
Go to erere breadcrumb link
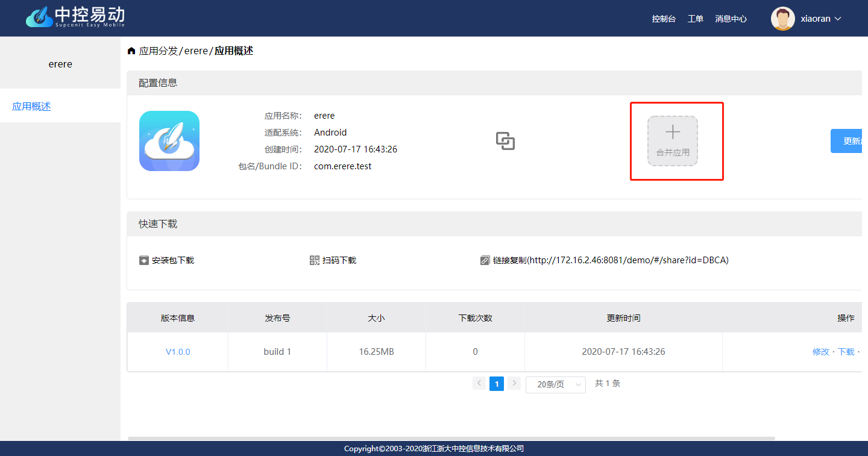(x=196, y=51)
